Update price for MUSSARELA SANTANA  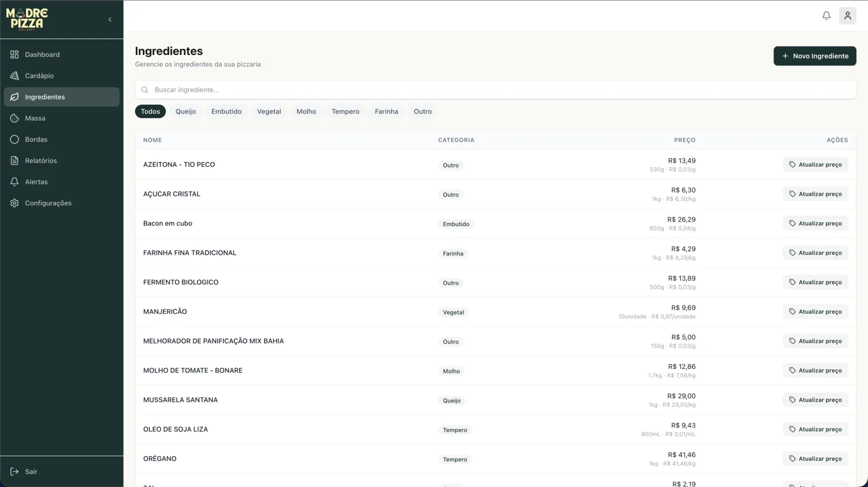815,400
